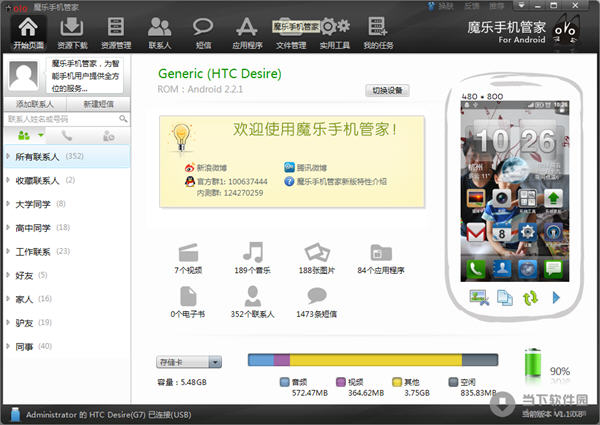Click the ROM：Android 2.2.1 text
This screenshot has width=600, height=425.
(200, 89)
